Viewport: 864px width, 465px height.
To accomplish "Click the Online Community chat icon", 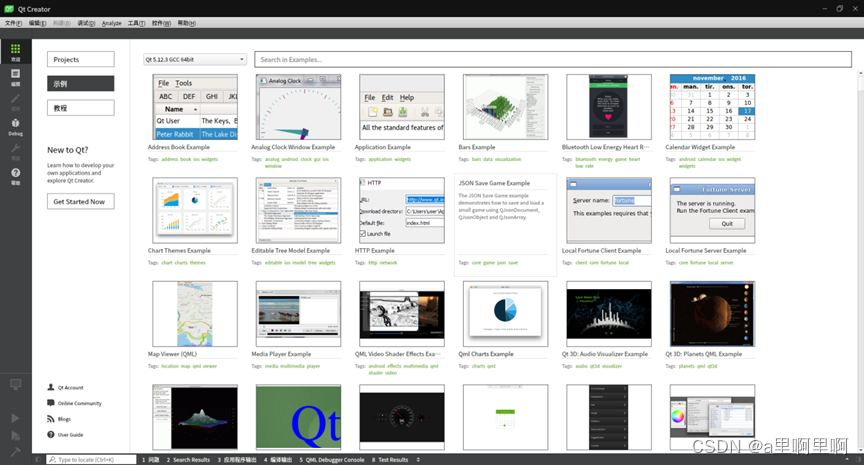I will coord(51,403).
